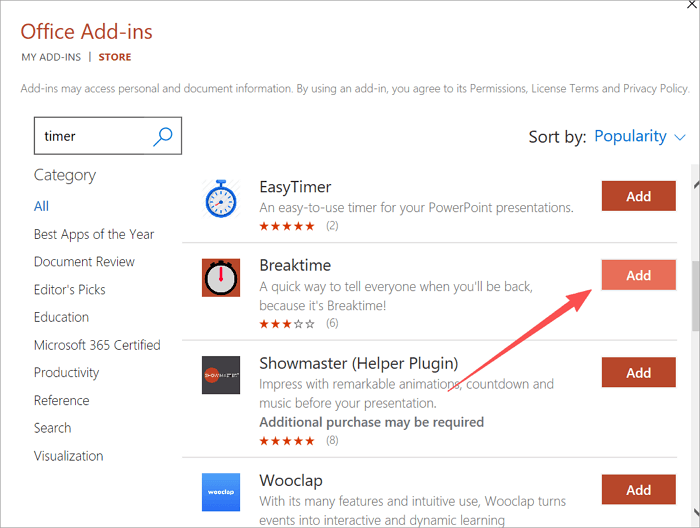Click the EasyTimer star rating
The width and height of the screenshot is (700, 528).
tap(287, 225)
